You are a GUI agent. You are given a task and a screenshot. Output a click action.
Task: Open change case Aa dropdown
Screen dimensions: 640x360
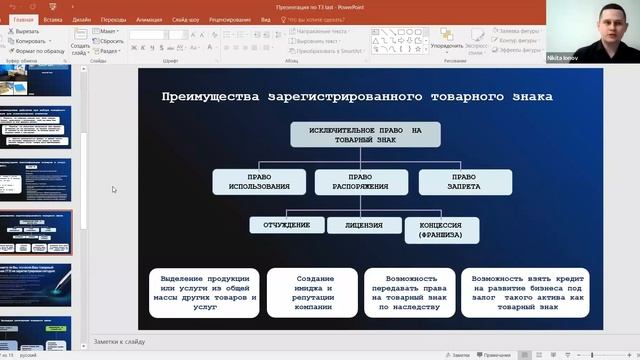(194, 48)
